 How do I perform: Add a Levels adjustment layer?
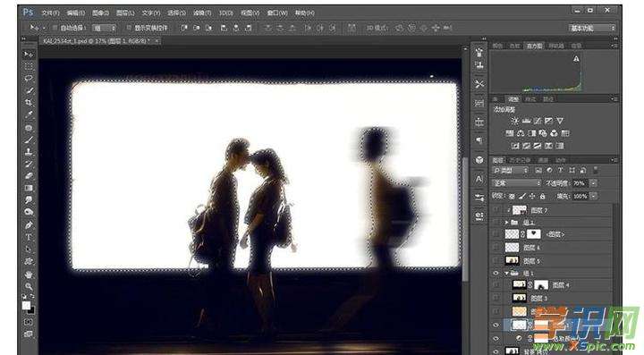click(x=526, y=121)
